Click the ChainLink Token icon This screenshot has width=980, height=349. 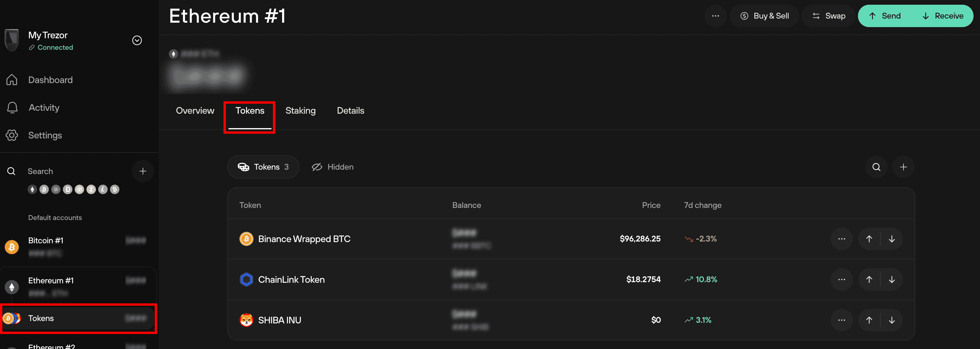coord(246,280)
